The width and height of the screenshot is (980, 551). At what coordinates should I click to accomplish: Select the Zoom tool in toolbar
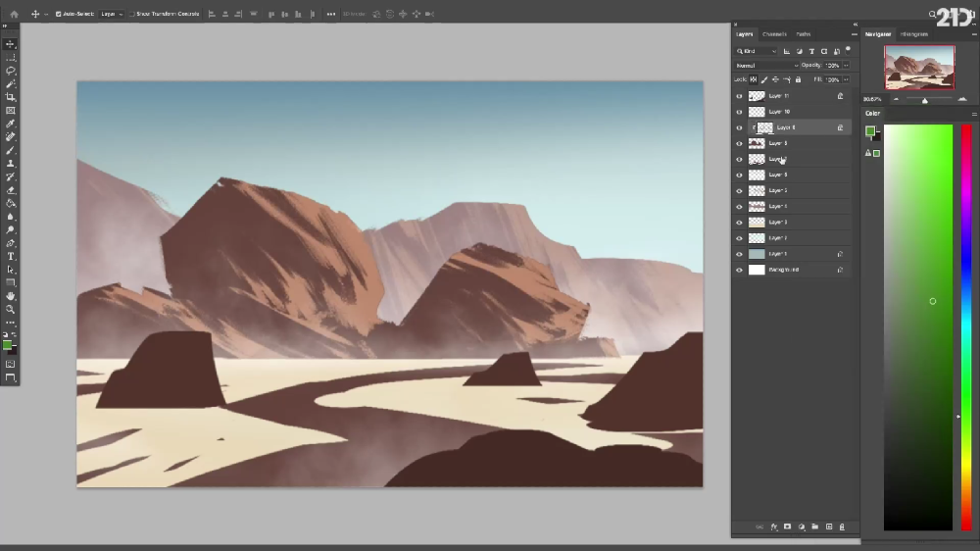[x=11, y=310]
